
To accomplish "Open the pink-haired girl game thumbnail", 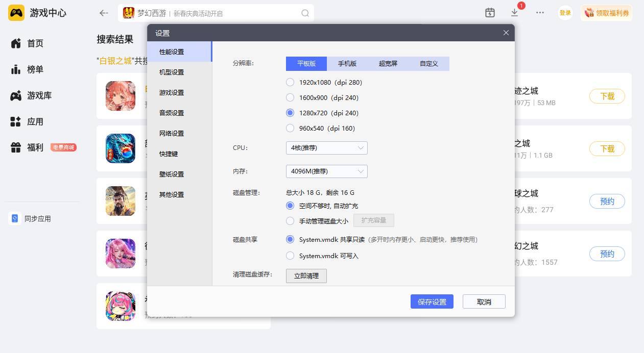I will [x=121, y=254].
